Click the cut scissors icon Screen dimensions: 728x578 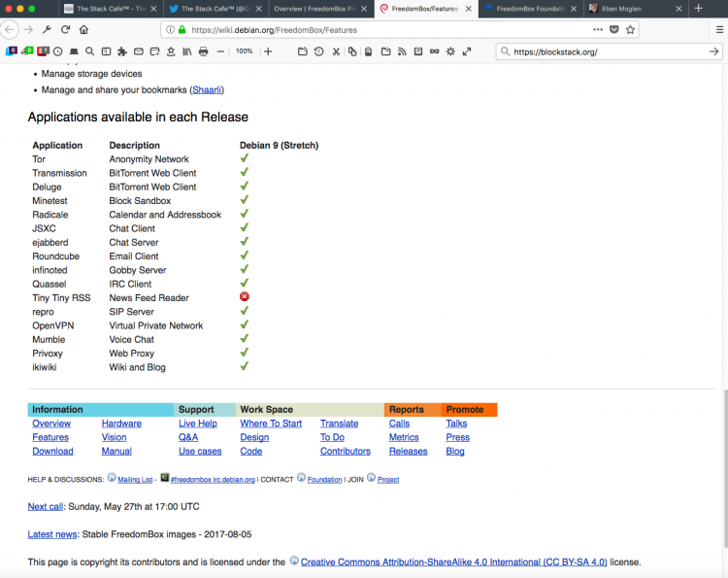coord(336,51)
